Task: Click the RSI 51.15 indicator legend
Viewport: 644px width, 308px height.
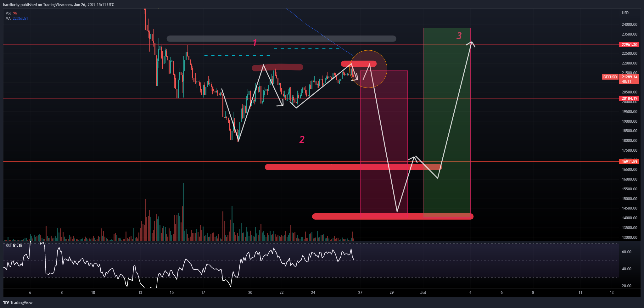Action: click(14, 246)
